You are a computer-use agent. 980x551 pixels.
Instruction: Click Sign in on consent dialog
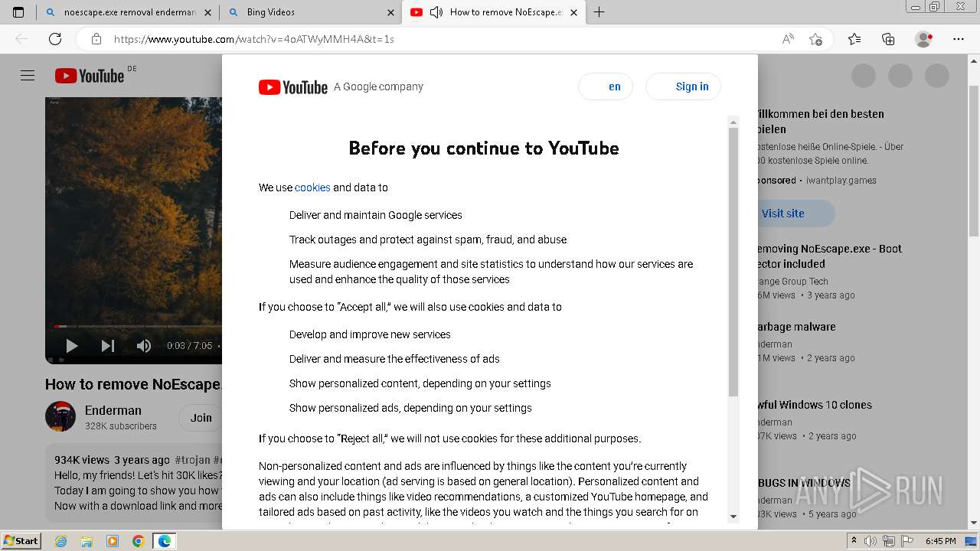click(x=684, y=86)
